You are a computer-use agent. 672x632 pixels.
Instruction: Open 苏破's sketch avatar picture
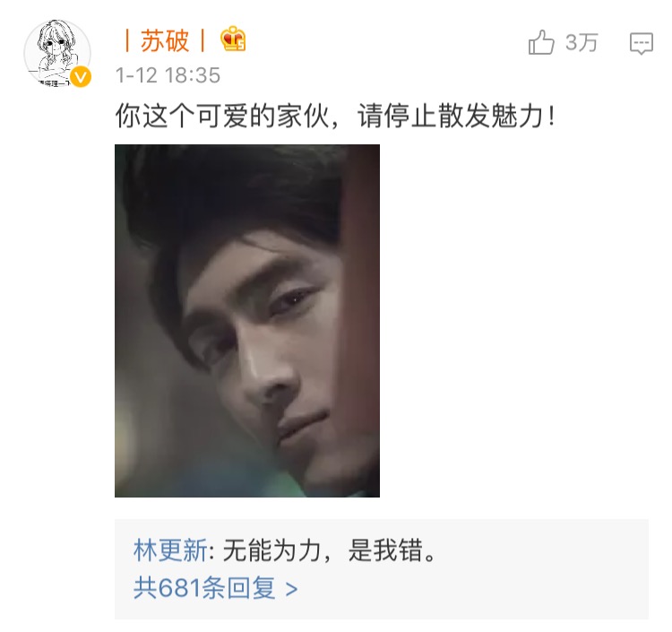57,52
